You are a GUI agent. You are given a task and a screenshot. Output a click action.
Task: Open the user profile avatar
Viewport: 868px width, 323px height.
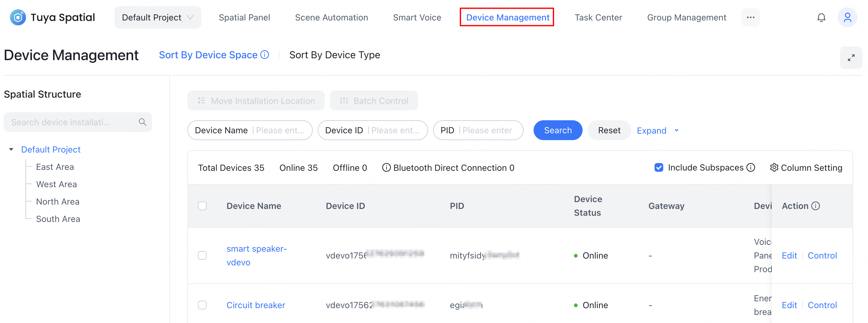(x=847, y=18)
